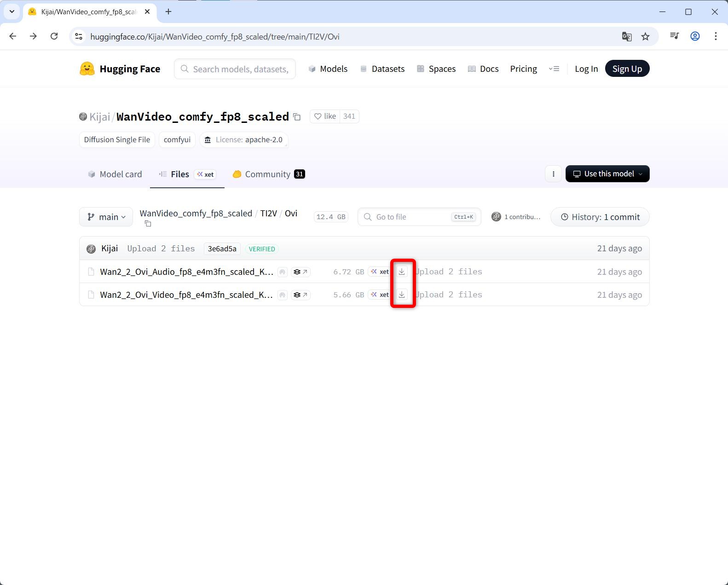This screenshot has height=585, width=728.
Task: Copy the TI2V/Ovi folder path
Action: click(x=148, y=224)
